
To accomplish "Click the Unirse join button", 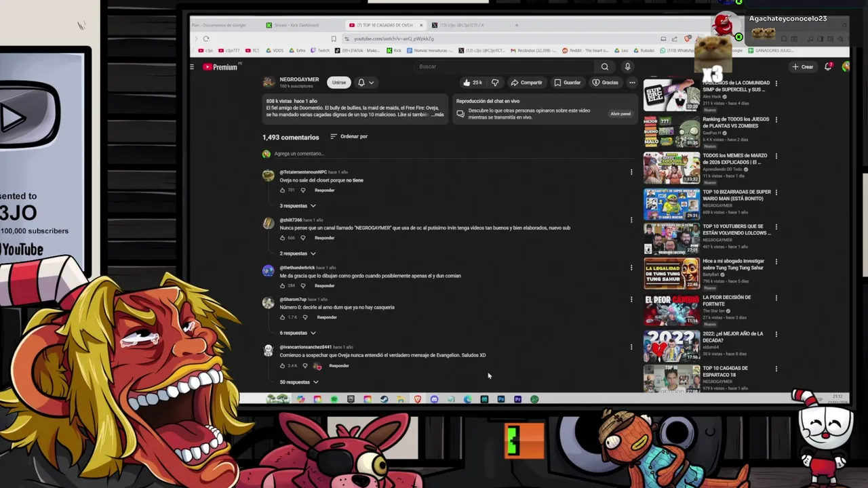I will 338,83.
